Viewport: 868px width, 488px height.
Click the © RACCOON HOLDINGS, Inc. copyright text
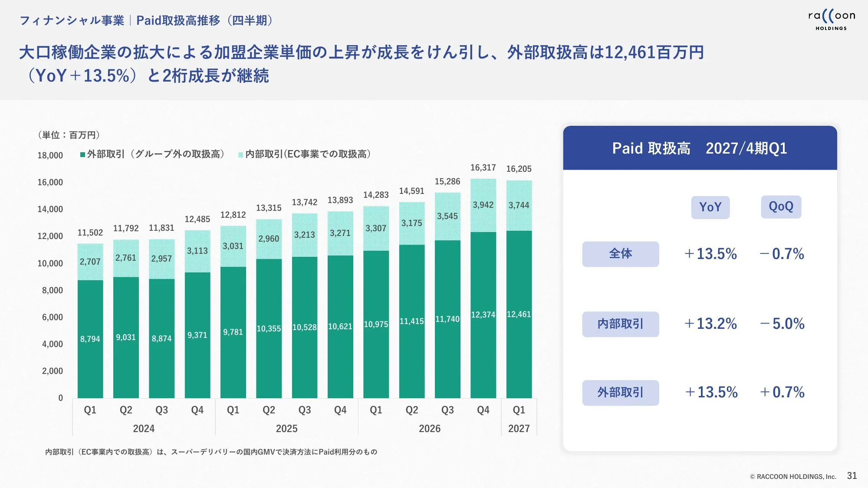tap(793, 477)
